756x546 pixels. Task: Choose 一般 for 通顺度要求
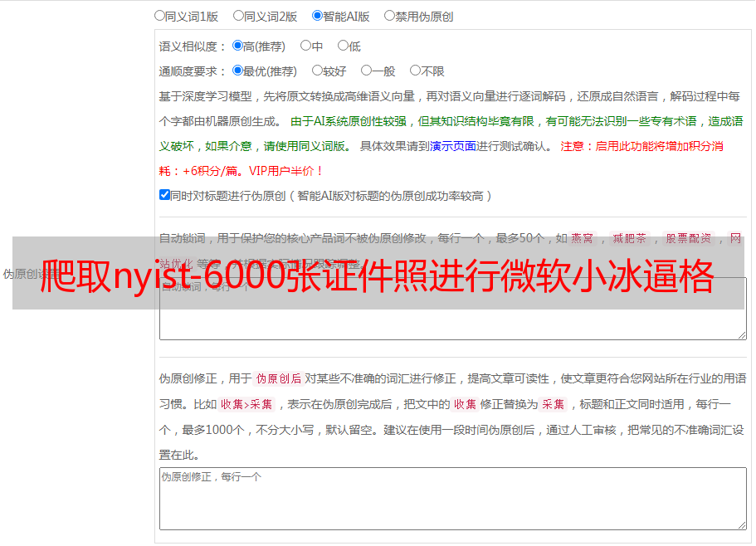(366, 71)
